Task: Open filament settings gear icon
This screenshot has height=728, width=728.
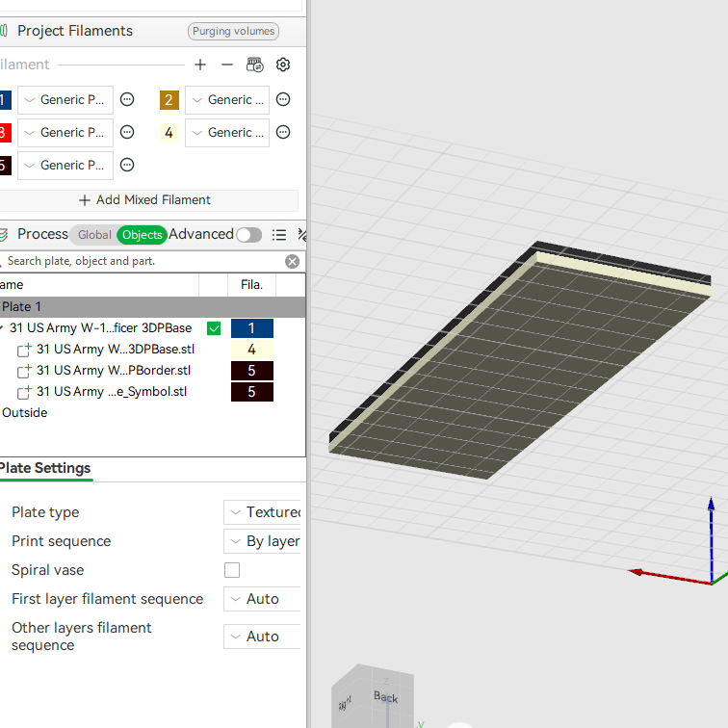Action: tap(283, 65)
